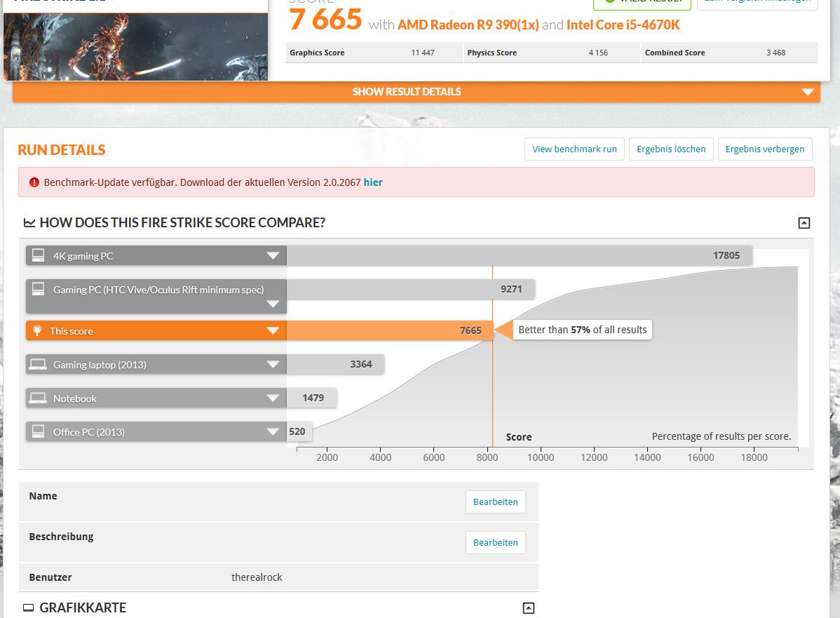Click the Graphics Score value 11 447
This screenshot has height=618, width=840.
pyautogui.click(x=423, y=53)
